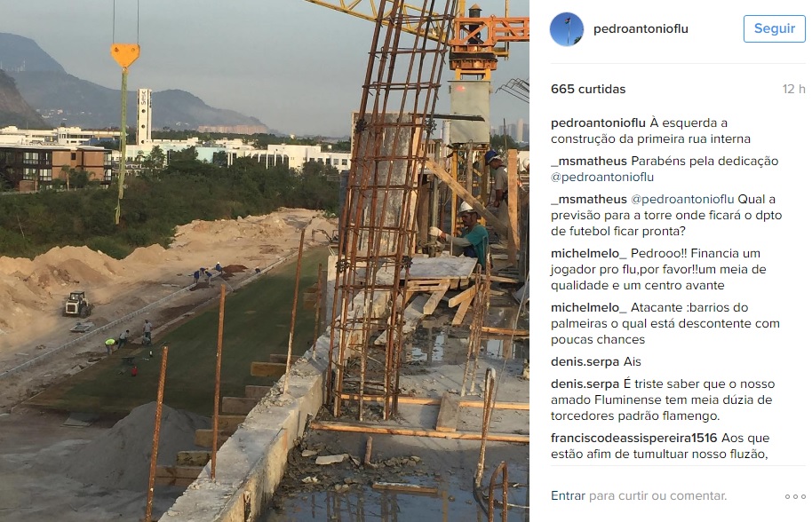Open pedroantonioflu username in the post header
This screenshot has height=522, width=812.
[641, 29]
